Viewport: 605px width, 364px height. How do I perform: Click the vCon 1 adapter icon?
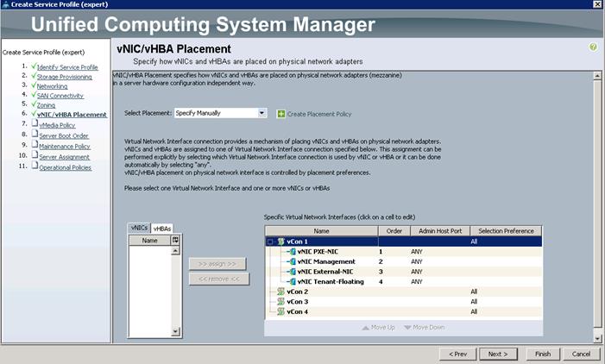click(280, 242)
